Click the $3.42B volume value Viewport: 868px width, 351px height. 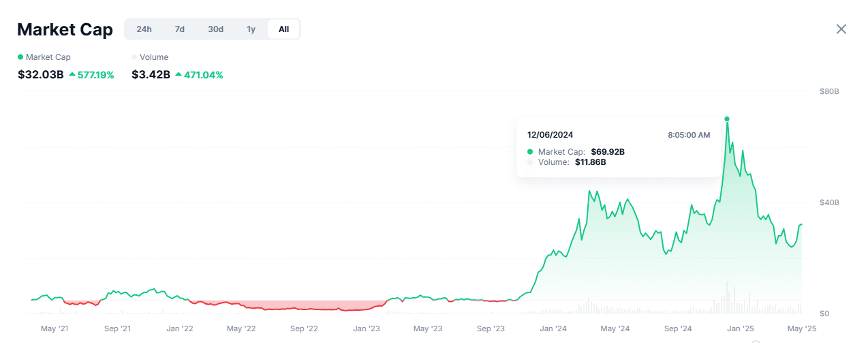151,74
